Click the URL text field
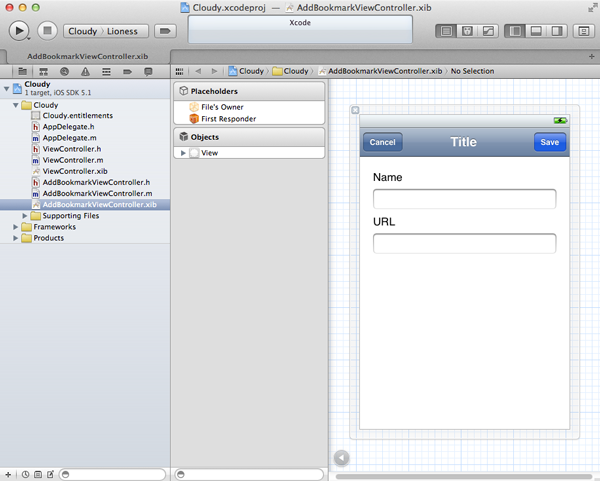600x481 pixels. pos(465,243)
